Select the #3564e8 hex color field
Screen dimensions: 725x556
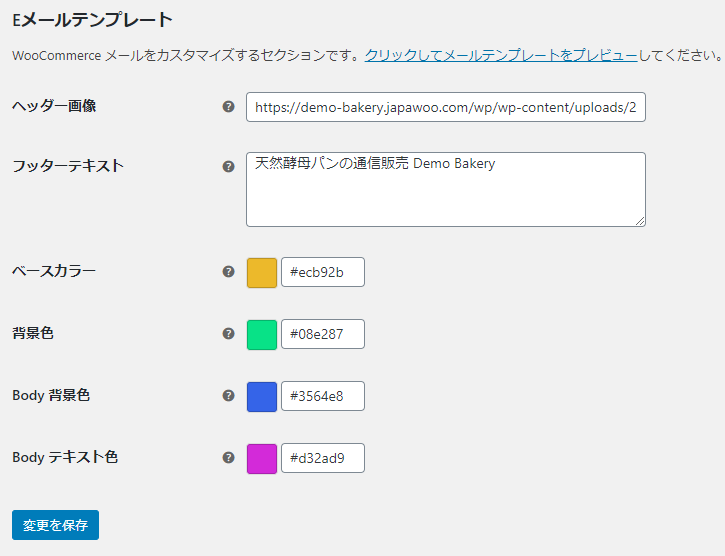point(323,396)
